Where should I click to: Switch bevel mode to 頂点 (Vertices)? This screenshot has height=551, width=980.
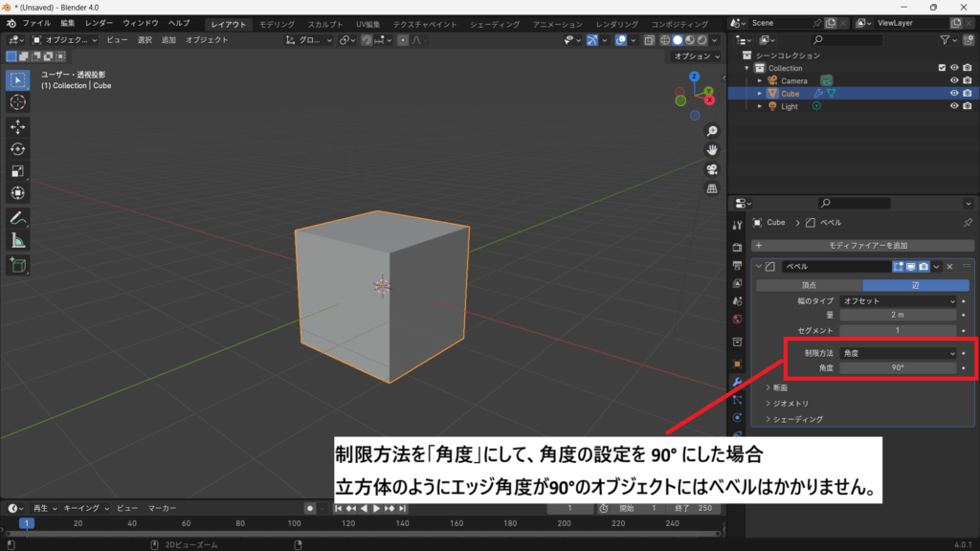808,285
